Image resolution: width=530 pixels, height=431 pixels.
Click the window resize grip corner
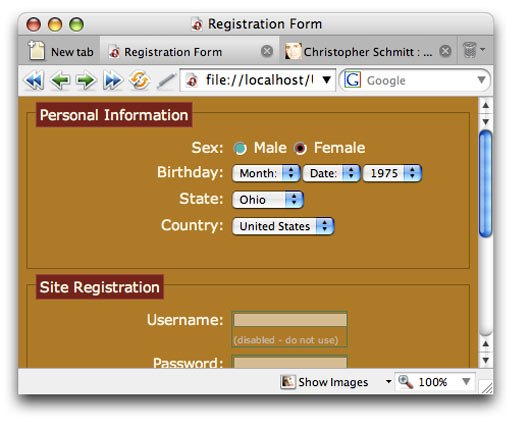[487, 387]
